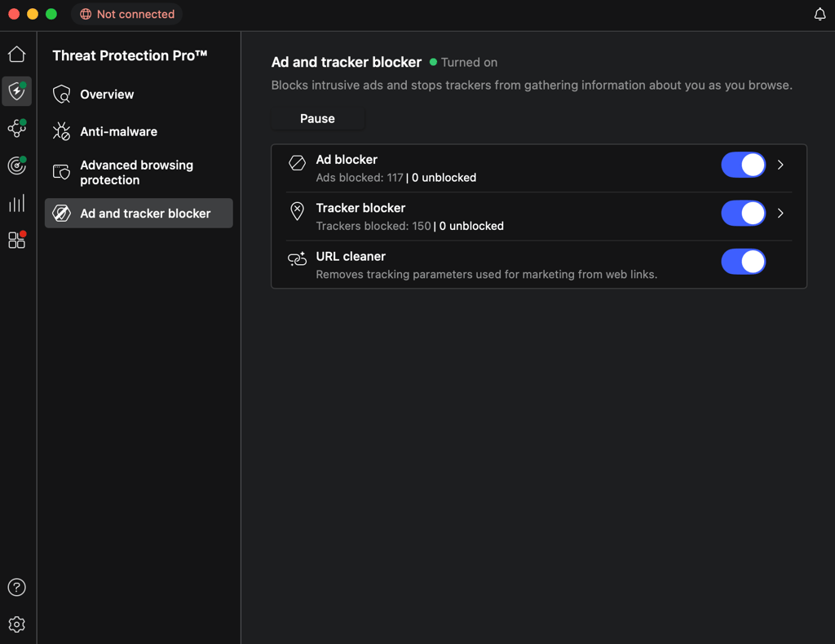Open Anti-malware section
835x644 pixels.
click(139, 131)
